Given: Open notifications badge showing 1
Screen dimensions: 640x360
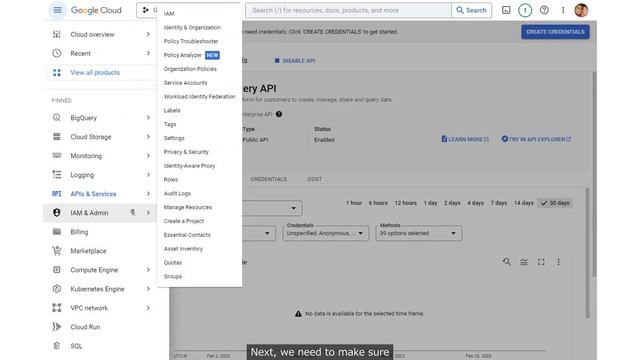Looking at the screenshot, I should 525,10.
